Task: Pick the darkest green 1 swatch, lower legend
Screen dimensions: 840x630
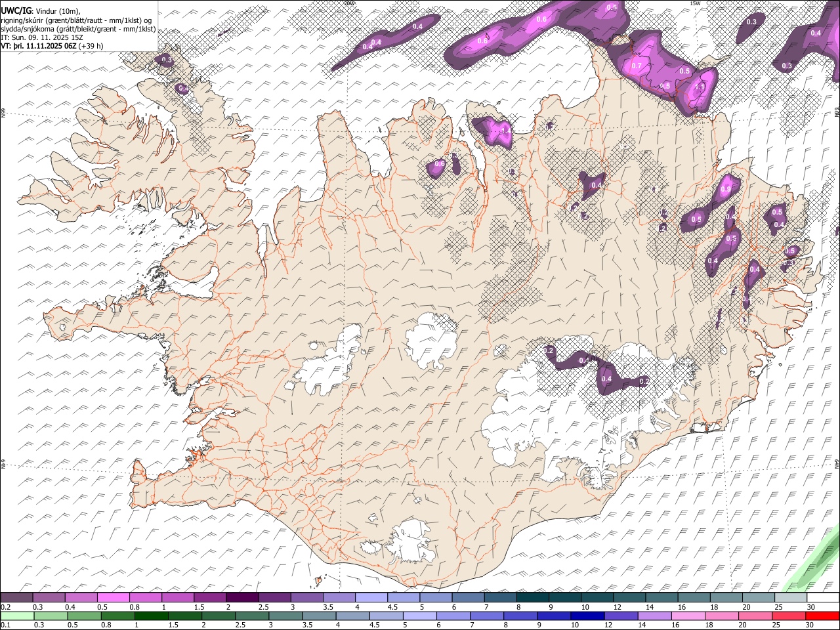Action: (x=151, y=616)
